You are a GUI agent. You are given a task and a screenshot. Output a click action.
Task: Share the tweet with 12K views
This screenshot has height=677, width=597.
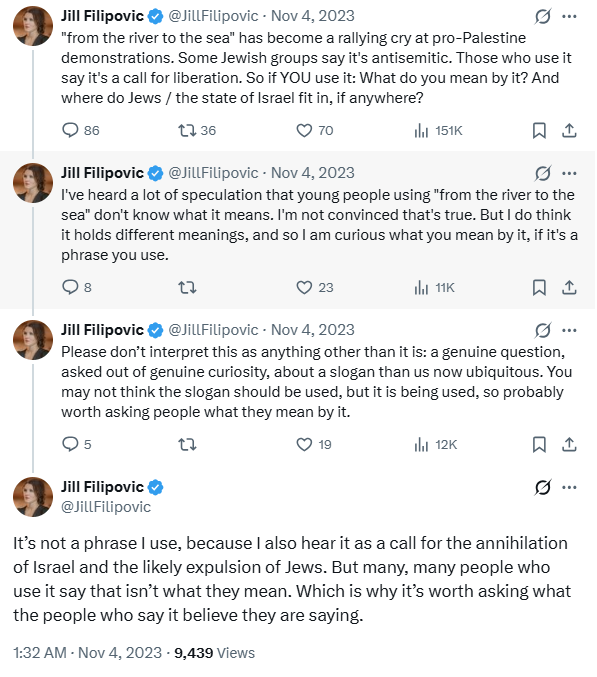[x=569, y=444]
